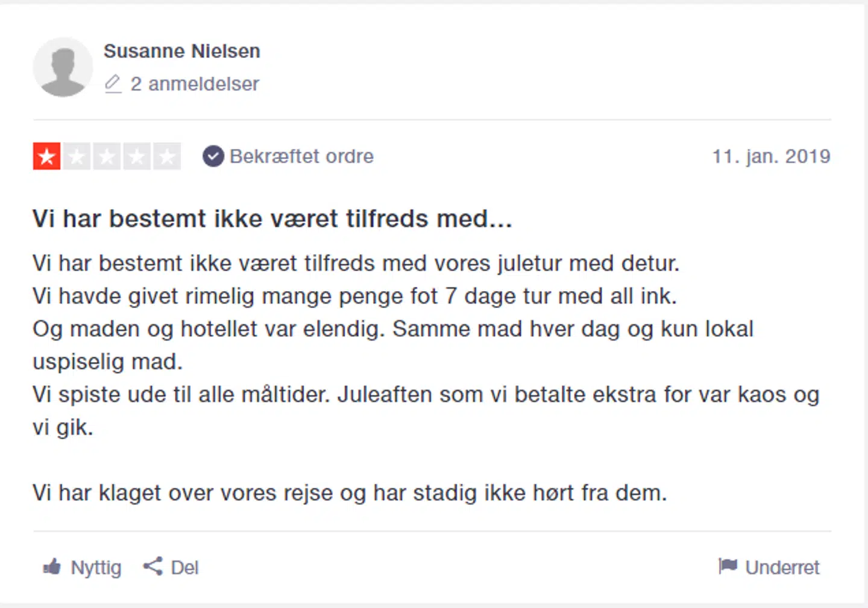Click the "Bekræftet ordre" label
Screen dimensions: 868x608
[301, 157]
